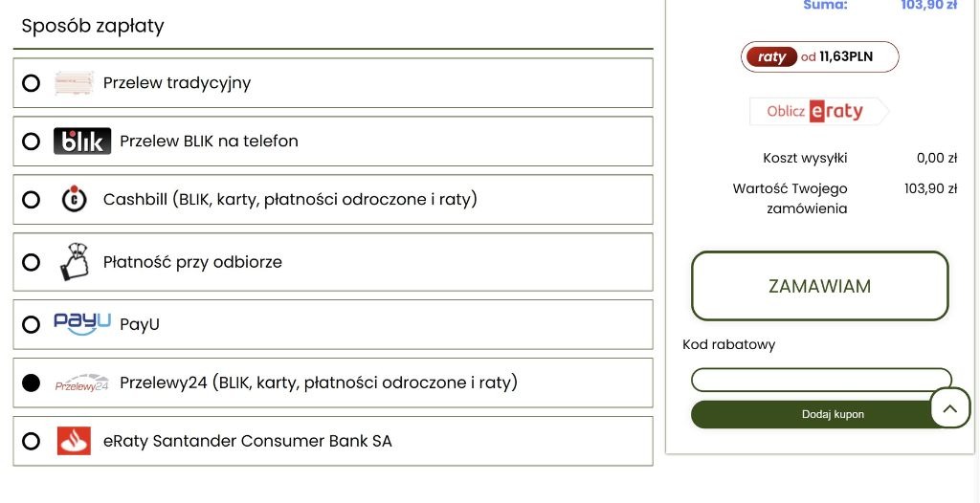Click the traditional transfer form icon

click(74, 83)
